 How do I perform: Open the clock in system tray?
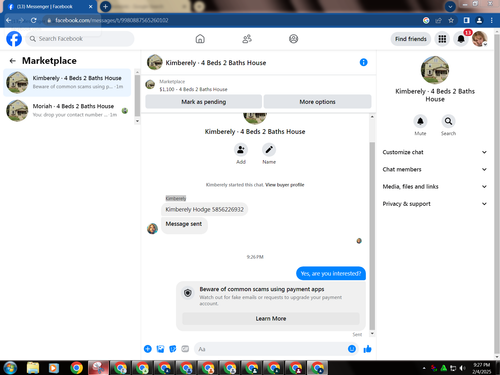[x=482, y=368]
